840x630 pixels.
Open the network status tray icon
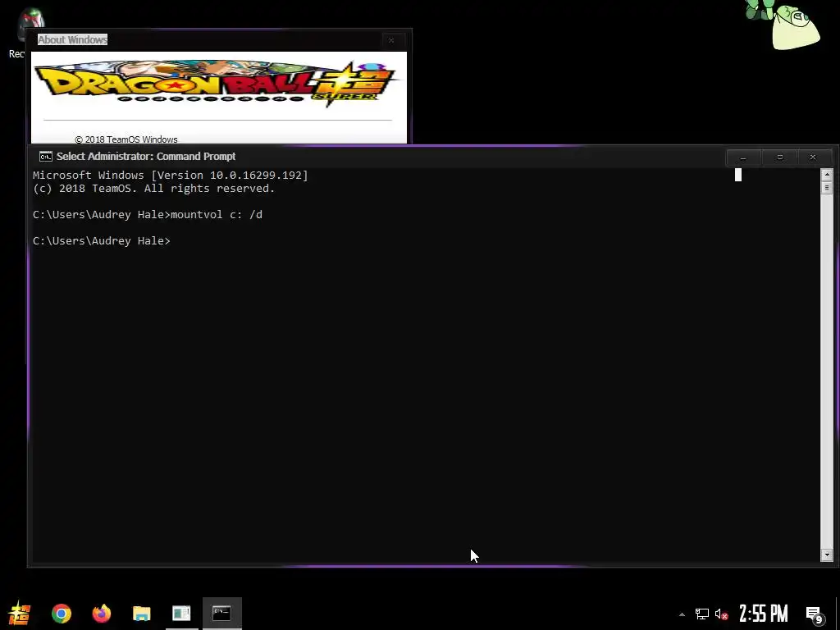click(x=702, y=614)
